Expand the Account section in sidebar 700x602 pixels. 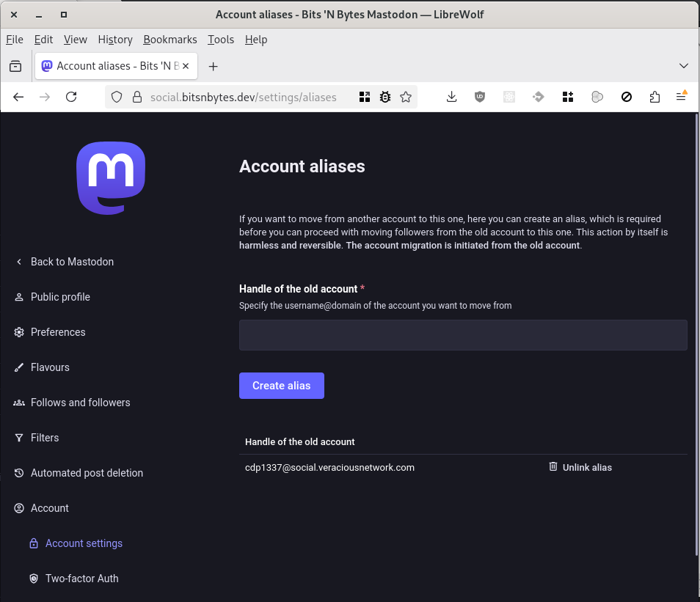click(49, 508)
